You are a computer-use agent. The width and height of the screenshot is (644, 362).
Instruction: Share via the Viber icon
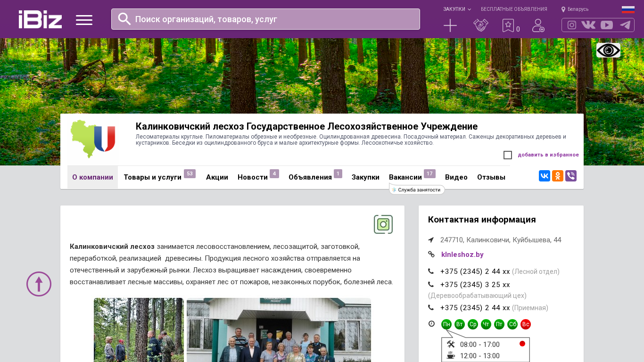[571, 176]
